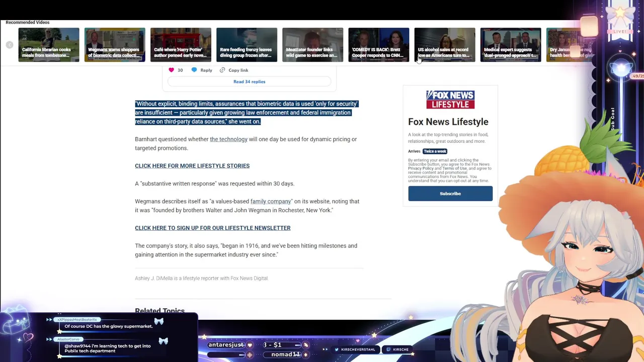Click the Copy link chain icon

point(222,70)
